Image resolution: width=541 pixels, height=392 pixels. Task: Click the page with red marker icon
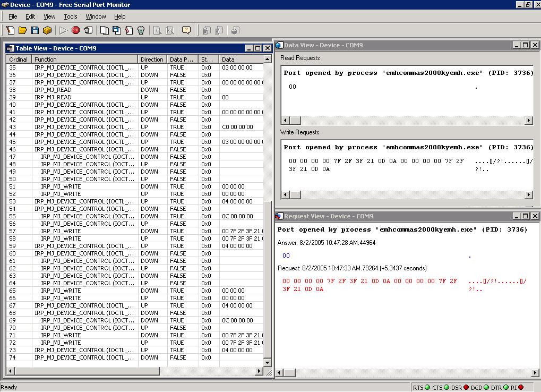[x=128, y=30]
